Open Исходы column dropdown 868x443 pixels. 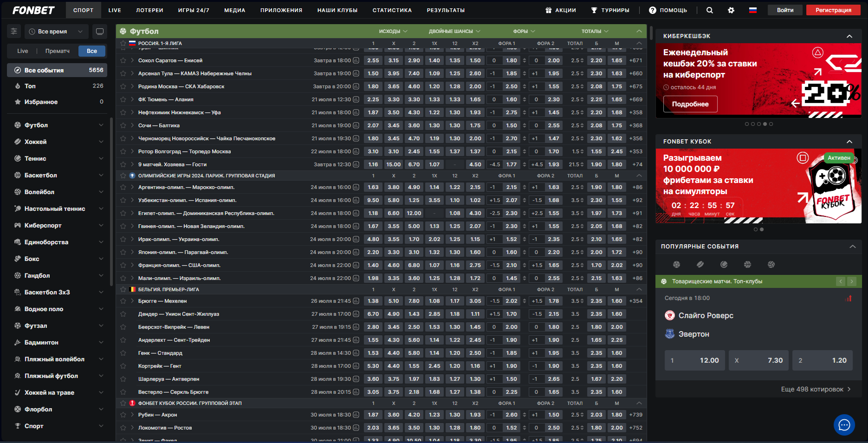point(393,31)
